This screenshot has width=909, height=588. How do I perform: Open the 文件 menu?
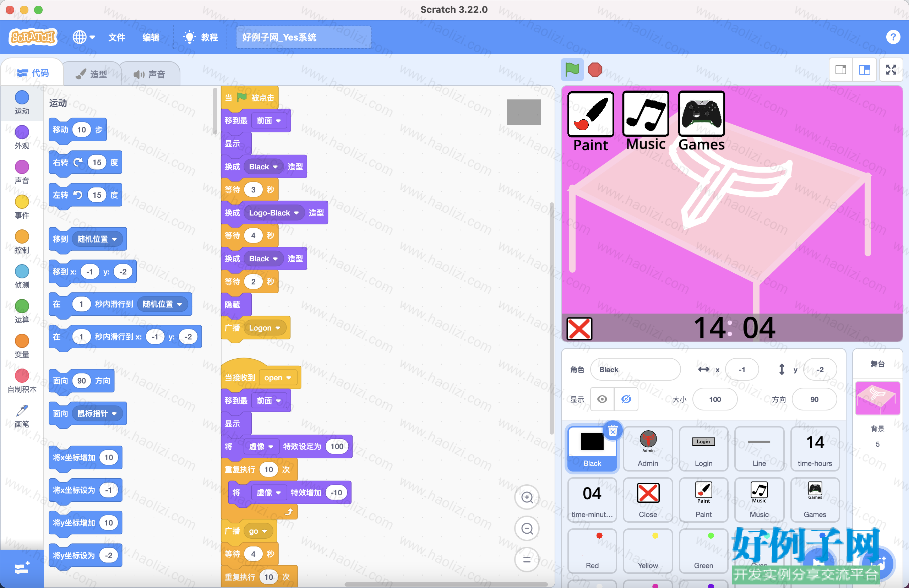click(x=116, y=37)
